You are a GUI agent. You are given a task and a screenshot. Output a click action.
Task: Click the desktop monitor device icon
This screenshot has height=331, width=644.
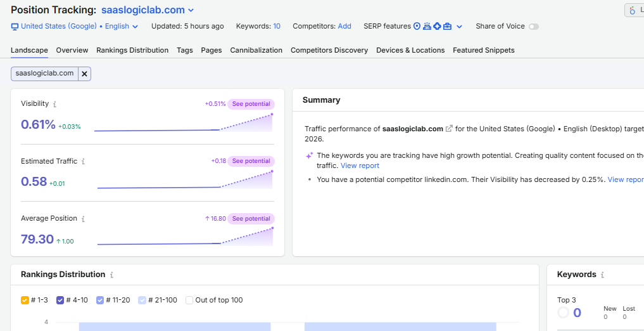(15, 27)
